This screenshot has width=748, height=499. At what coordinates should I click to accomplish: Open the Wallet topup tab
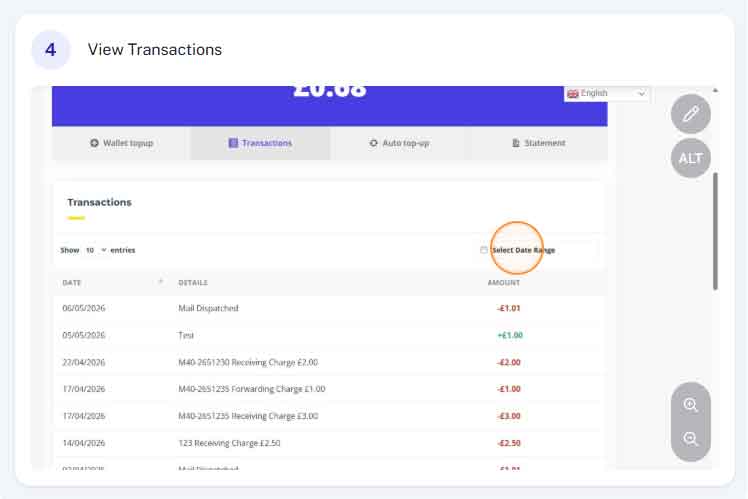[121, 143]
